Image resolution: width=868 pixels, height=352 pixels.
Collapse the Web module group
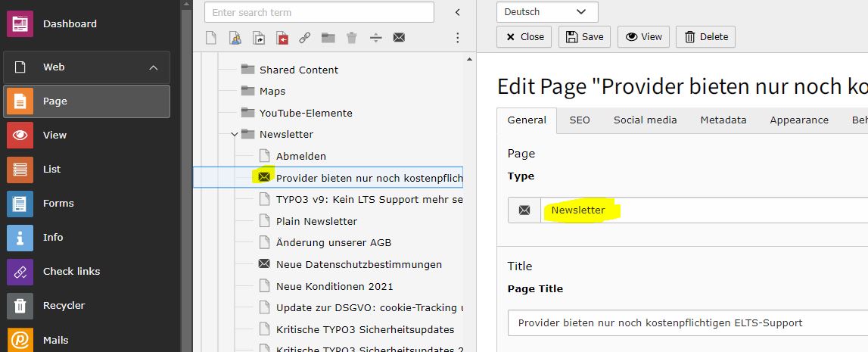click(x=154, y=67)
